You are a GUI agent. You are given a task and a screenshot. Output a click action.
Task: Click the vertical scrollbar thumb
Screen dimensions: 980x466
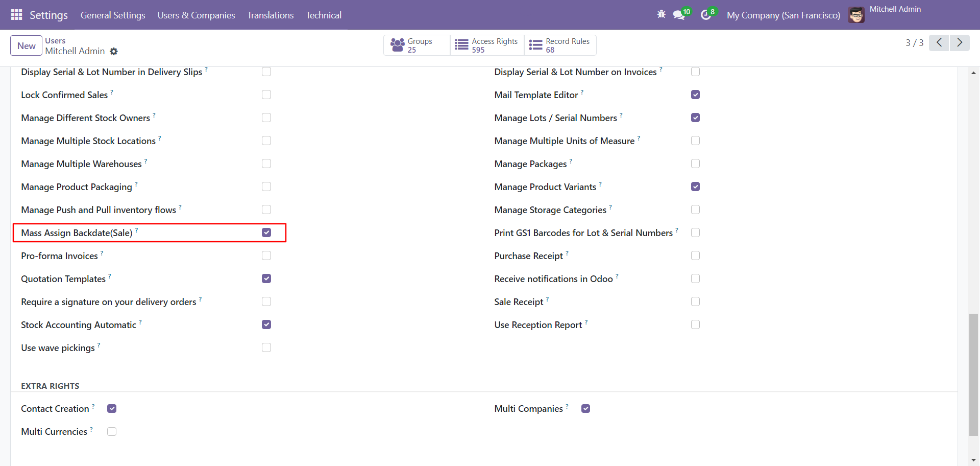pyautogui.click(x=974, y=375)
